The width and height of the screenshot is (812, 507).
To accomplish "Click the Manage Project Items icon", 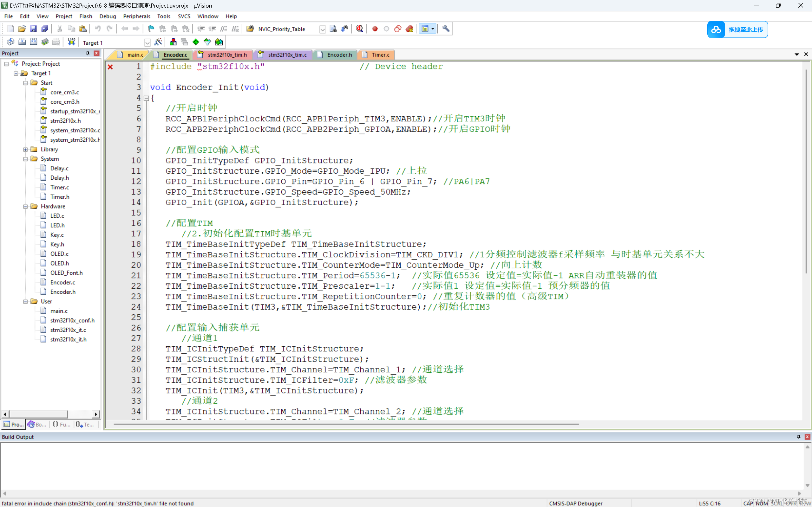I will pos(173,42).
